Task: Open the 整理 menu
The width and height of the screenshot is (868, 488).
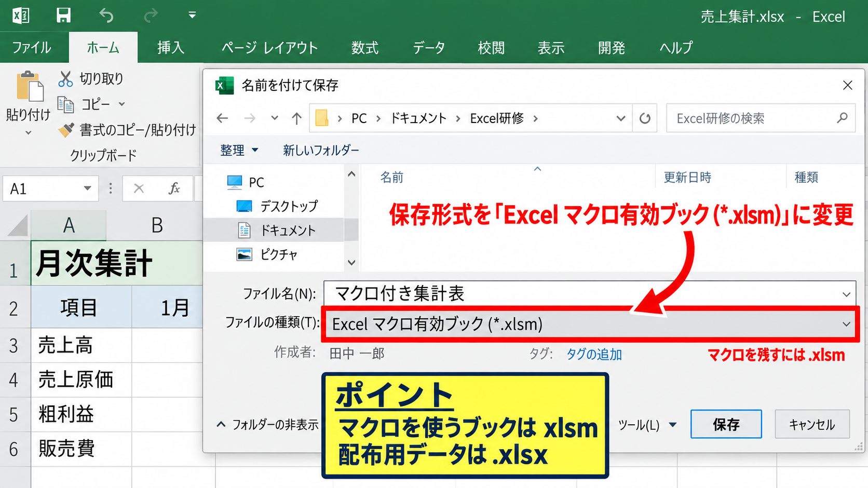Action: [239, 151]
